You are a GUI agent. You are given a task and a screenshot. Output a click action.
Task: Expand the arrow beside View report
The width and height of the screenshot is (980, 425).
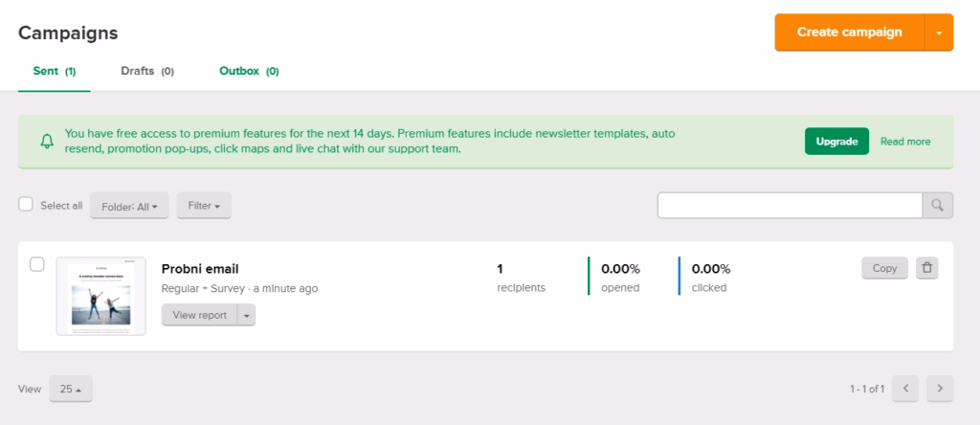coord(246,315)
